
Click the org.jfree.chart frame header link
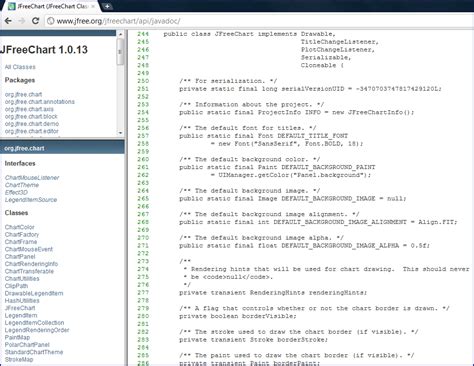[x=24, y=148]
